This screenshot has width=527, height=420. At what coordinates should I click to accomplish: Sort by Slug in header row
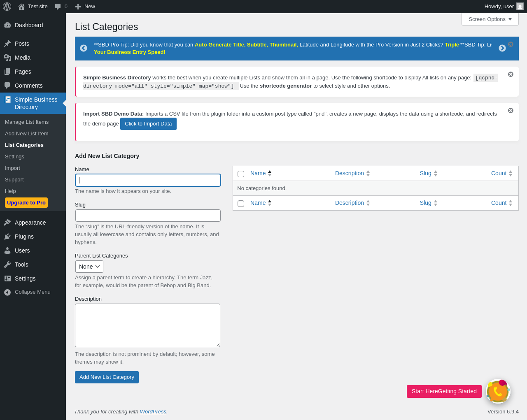click(x=429, y=173)
